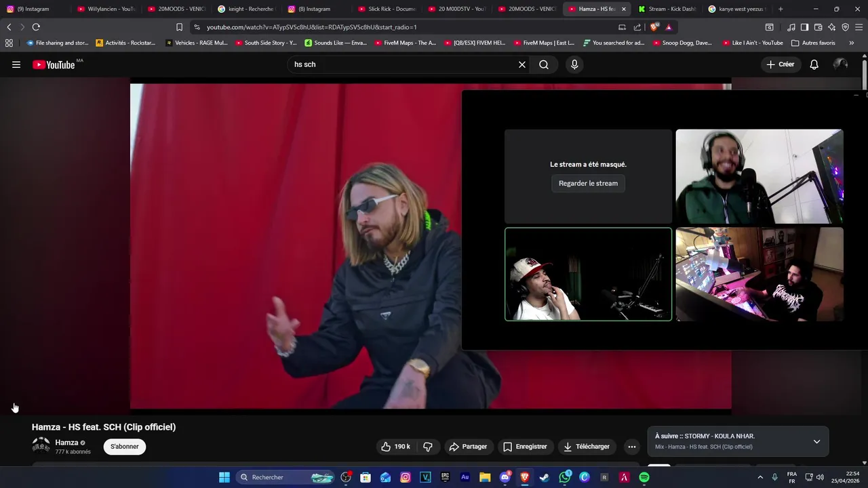Switch to the 'Willylancien - YouTube' tab
Screen dimensions: 868x488
(x=106, y=9)
